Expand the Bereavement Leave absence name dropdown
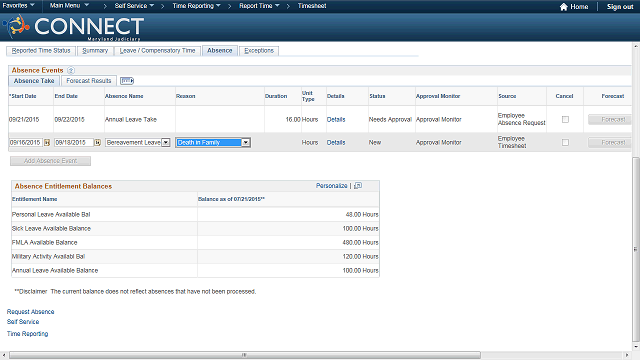The width and height of the screenshot is (640, 360). pos(166,142)
